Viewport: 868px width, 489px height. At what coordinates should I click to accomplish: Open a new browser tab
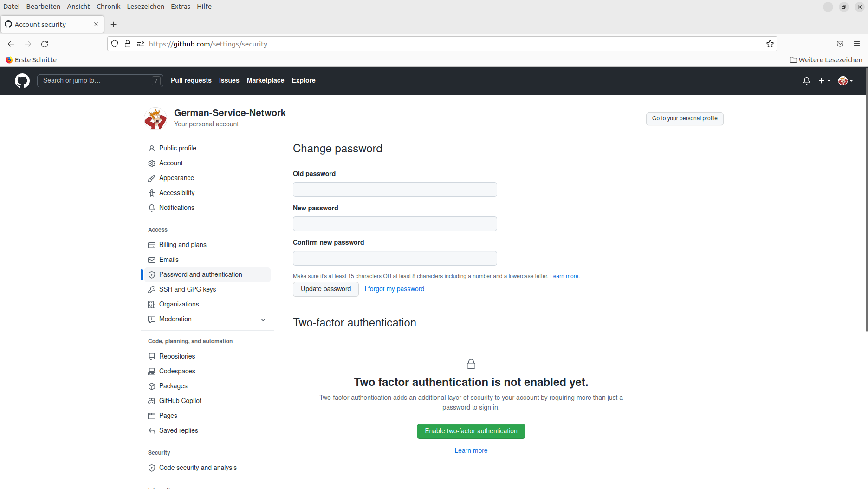(x=114, y=25)
